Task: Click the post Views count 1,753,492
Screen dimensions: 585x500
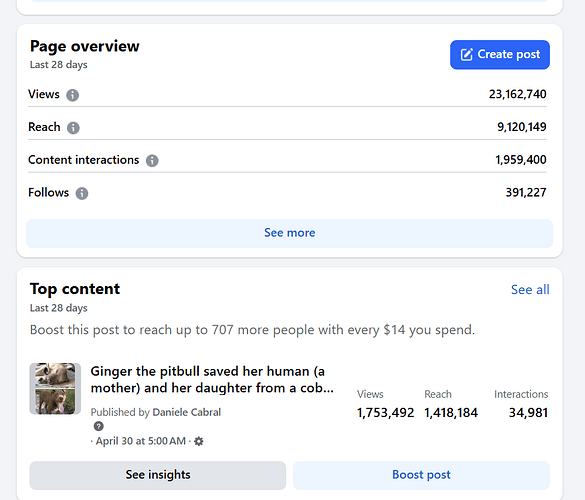Action: pos(385,413)
